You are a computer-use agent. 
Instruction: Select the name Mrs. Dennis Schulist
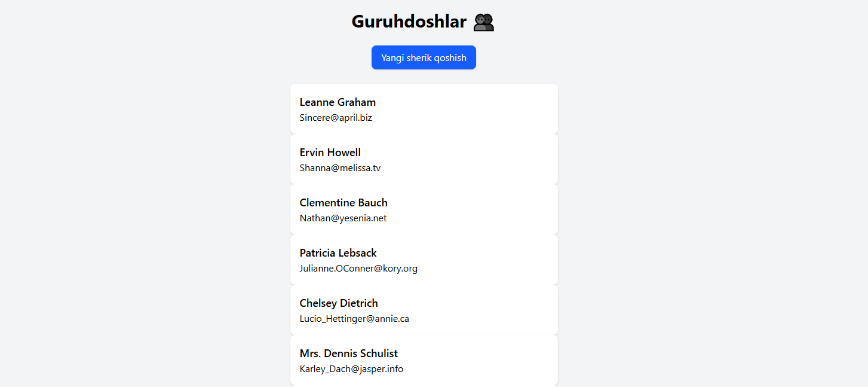[x=348, y=354]
